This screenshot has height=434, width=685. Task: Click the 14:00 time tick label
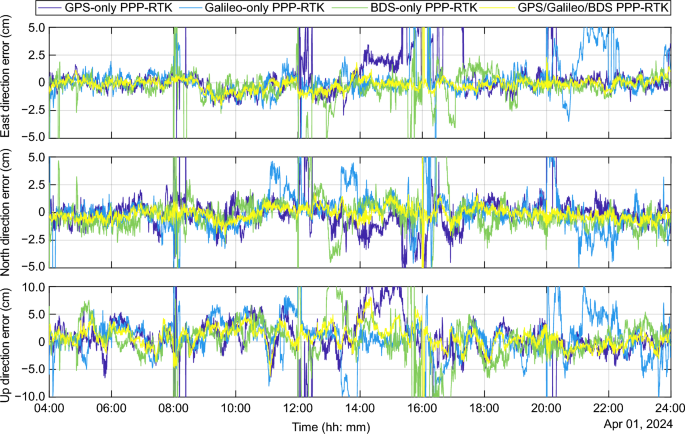(360, 408)
